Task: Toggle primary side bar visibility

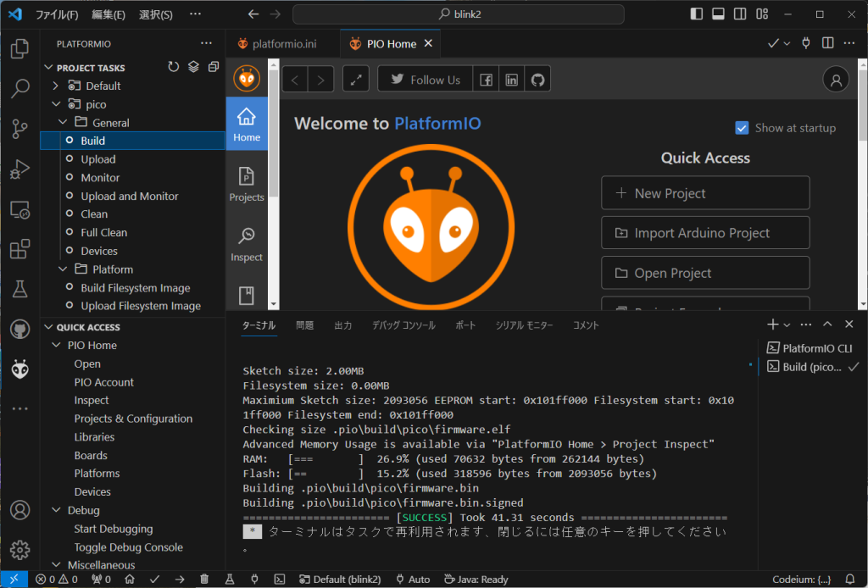Action: 697,14
